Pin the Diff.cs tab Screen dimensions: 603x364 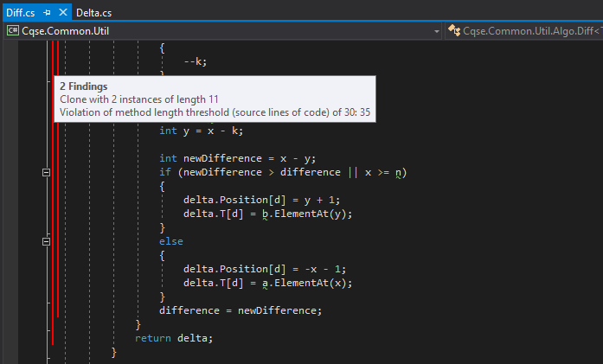click(x=47, y=13)
